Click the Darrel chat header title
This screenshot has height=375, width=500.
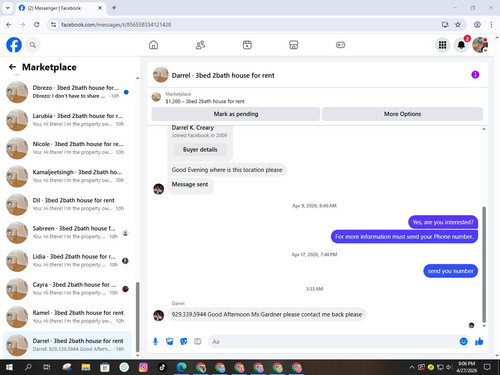pos(223,75)
